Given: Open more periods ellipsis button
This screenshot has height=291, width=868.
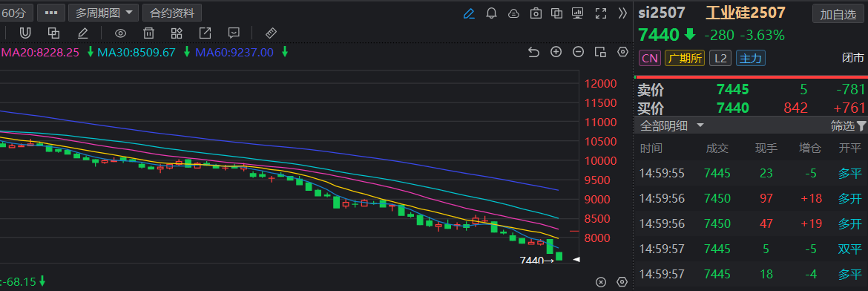Looking at the screenshot, I should click(51, 12).
